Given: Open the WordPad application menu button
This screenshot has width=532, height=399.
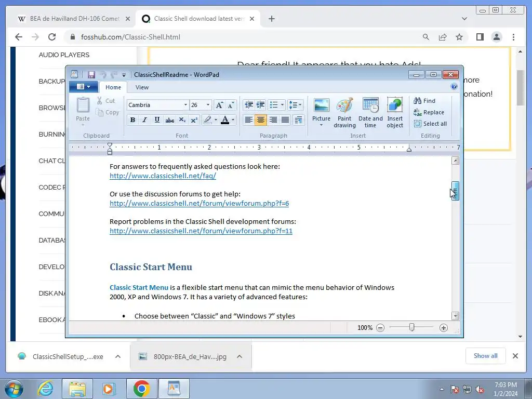Looking at the screenshot, I should coord(84,87).
